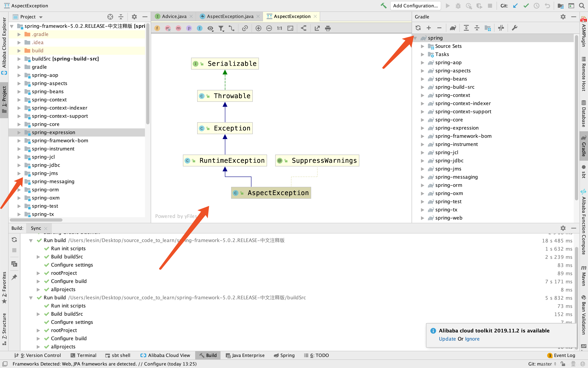The width and height of the screenshot is (588, 368).
Task: Click the Project tree horizontal scrollbar
Action: click(x=36, y=220)
